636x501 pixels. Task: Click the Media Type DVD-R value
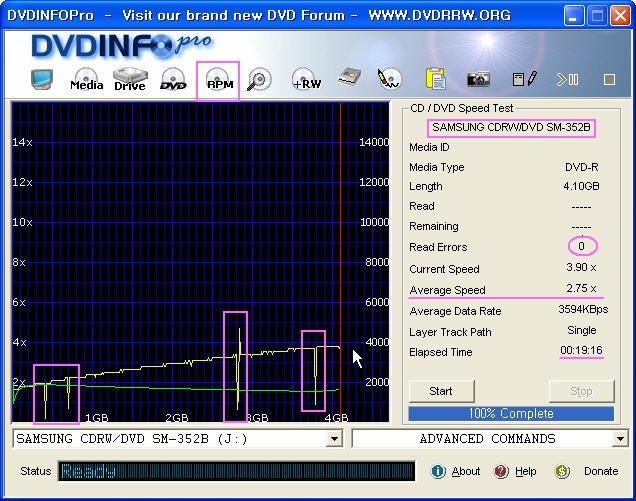(582, 167)
